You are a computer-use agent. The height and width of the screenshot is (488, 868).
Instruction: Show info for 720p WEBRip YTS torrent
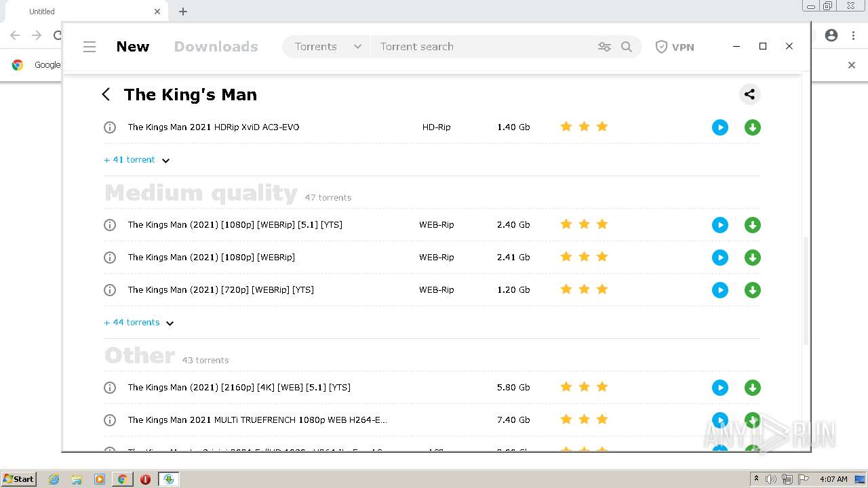pos(110,290)
